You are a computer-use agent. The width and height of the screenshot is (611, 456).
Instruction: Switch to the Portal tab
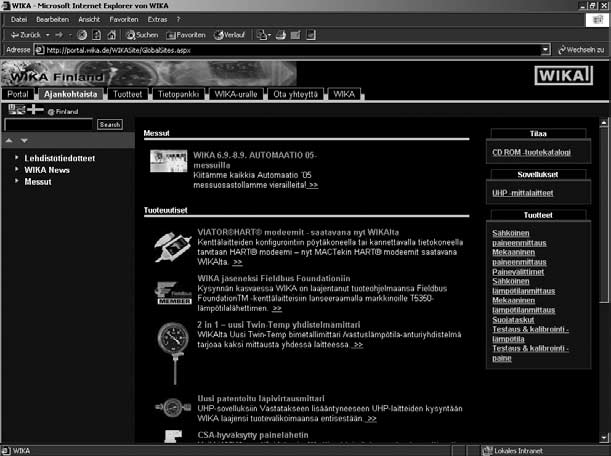coord(18,94)
